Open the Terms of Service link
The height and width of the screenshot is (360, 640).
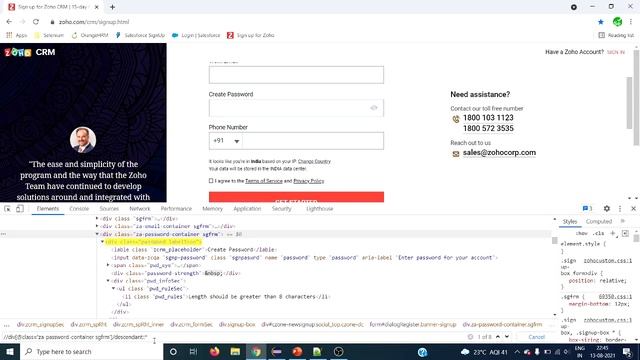point(264,181)
